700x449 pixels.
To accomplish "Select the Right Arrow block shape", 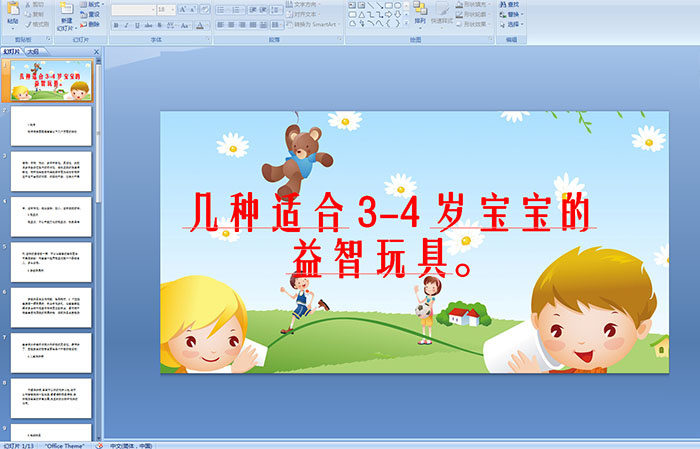I will tap(388, 14).
